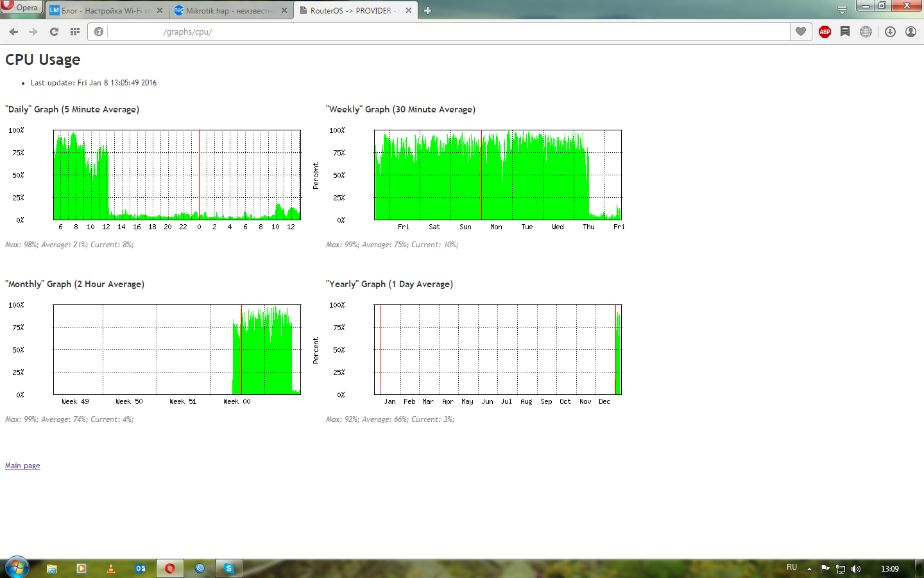Screen dimensions: 924x578
Task: Close the Mikrotik hap tab
Action: tap(284, 10)
